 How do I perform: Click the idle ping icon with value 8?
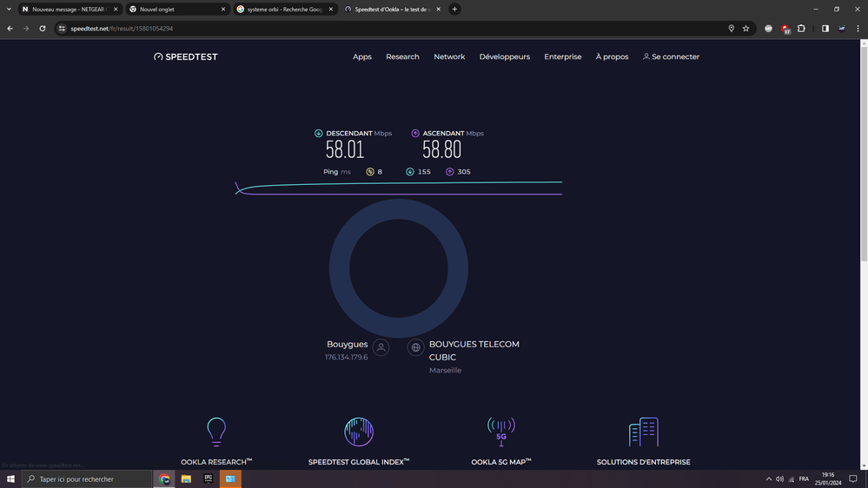370,172
